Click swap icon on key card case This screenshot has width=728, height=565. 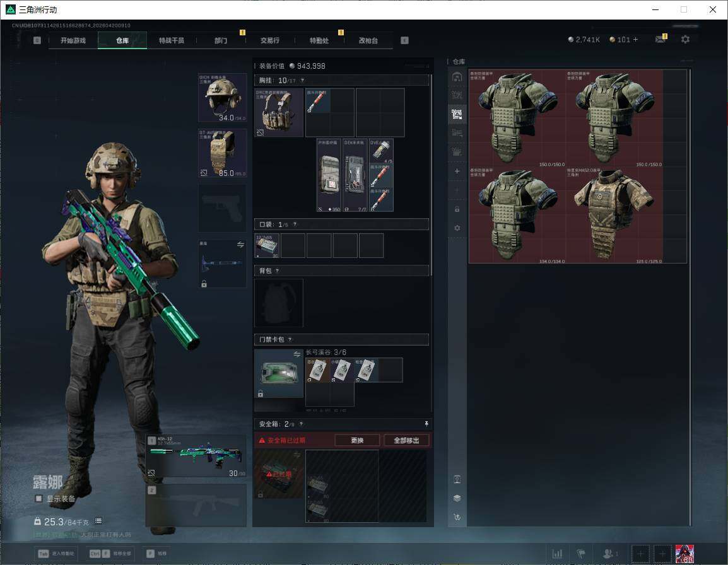tap(296, 354)
